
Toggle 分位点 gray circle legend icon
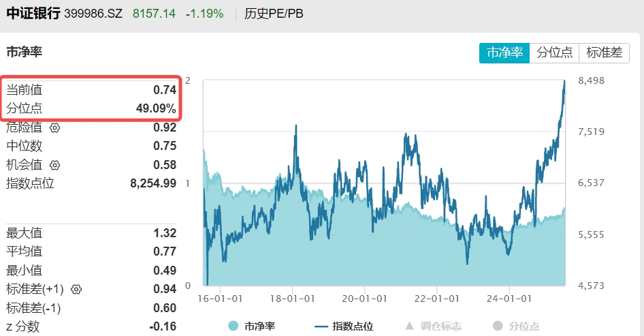[x=498, y=326]
